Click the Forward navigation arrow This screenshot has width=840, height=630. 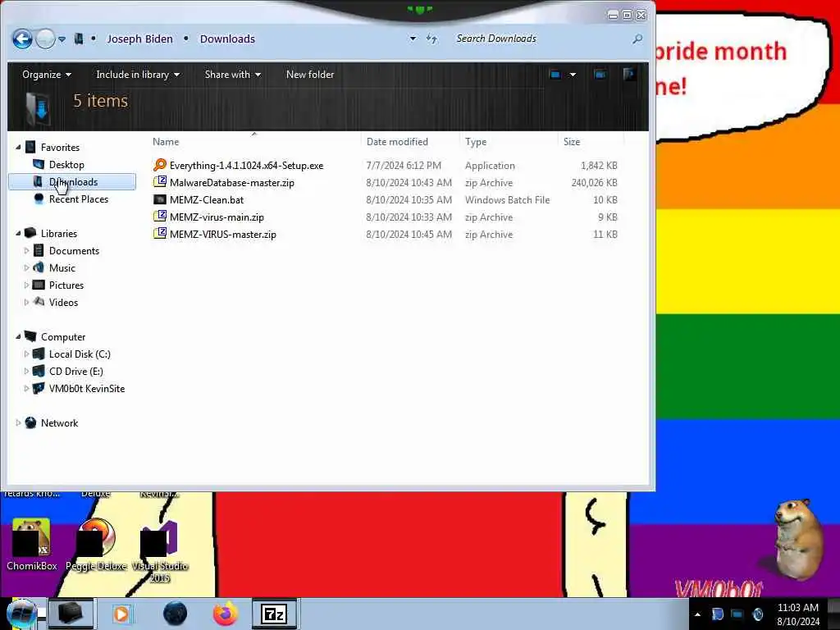tap(46, 39)
